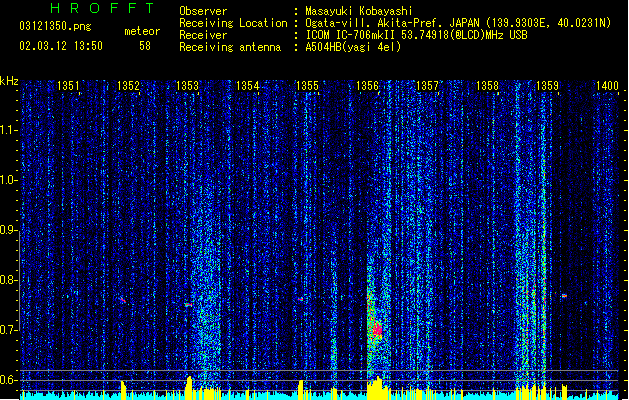Click the red meteor echo just before 1352
Image resolution: width=629 pixels, height=400 pixels.
[x=123, y=300]
